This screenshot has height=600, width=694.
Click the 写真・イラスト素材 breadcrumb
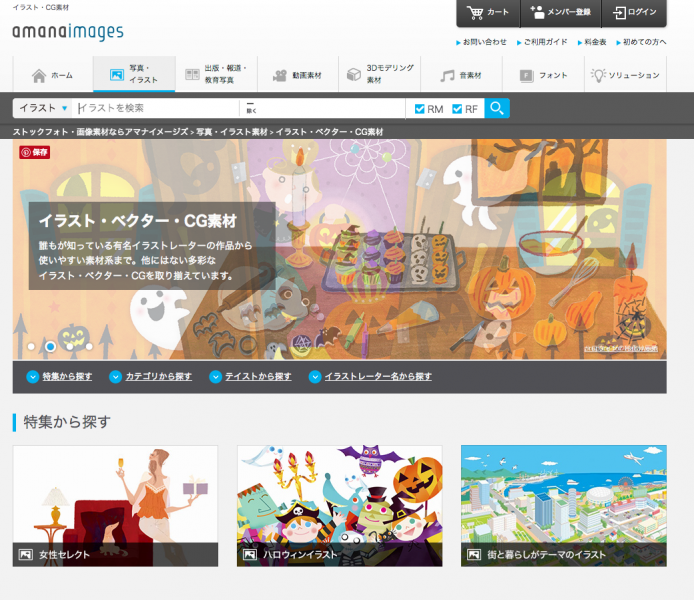(232, 132)
